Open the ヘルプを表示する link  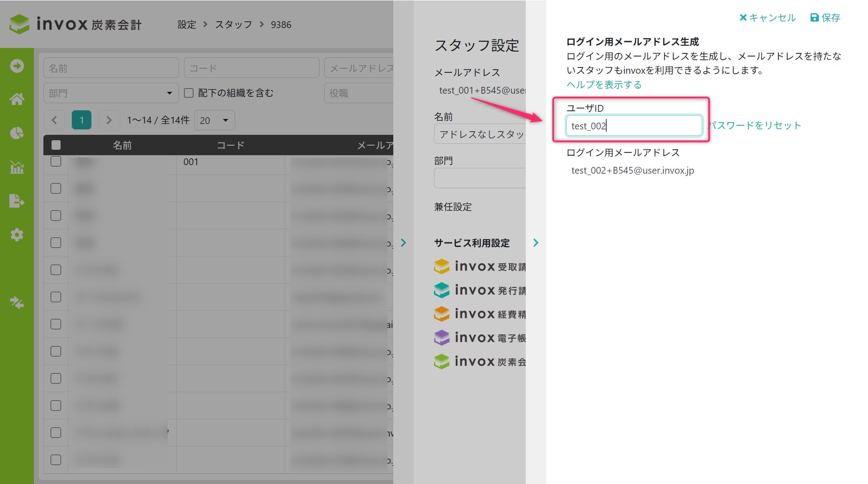click(604, 85)
